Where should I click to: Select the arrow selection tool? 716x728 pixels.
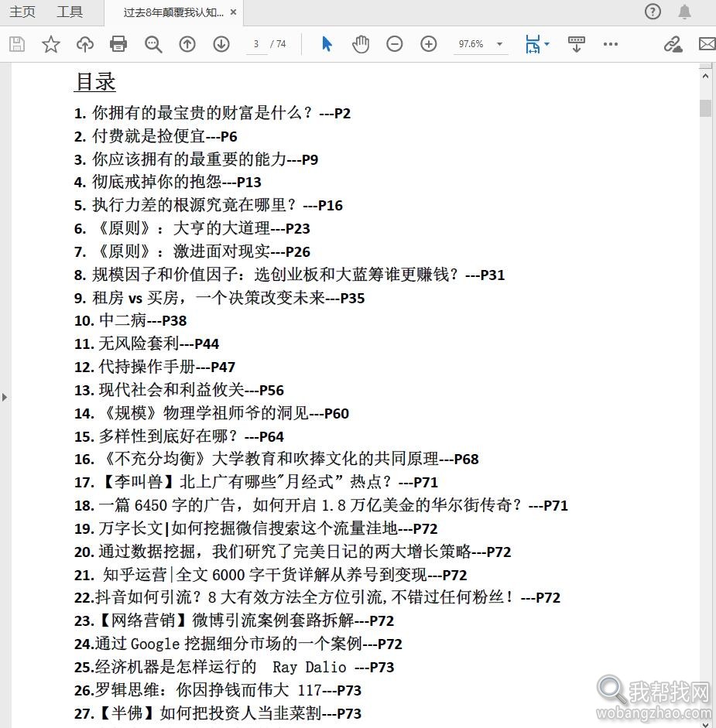(327, 44)
